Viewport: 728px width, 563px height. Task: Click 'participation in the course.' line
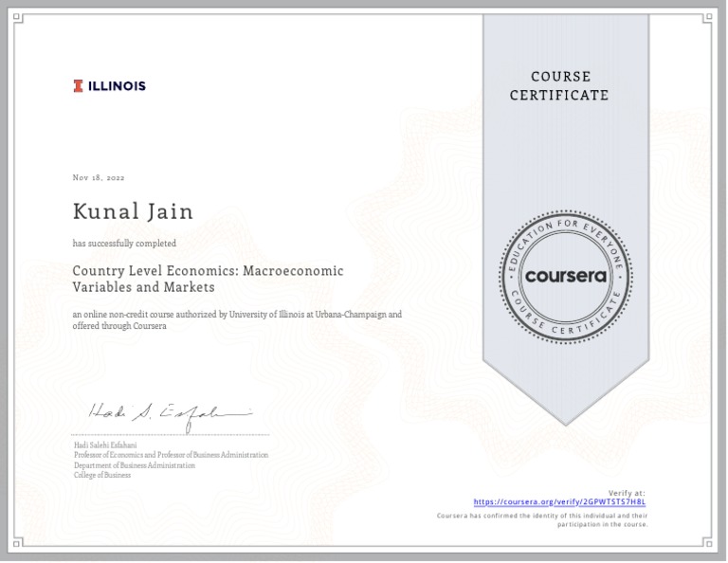tap(602, 524)
